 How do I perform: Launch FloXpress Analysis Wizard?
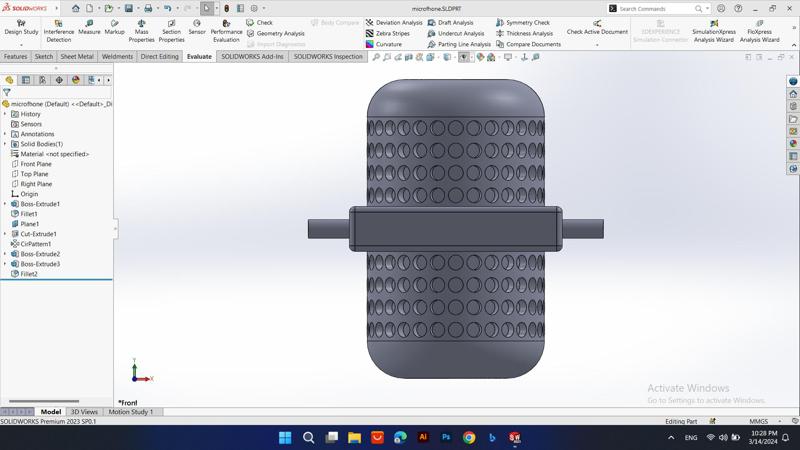coord(759,31)
